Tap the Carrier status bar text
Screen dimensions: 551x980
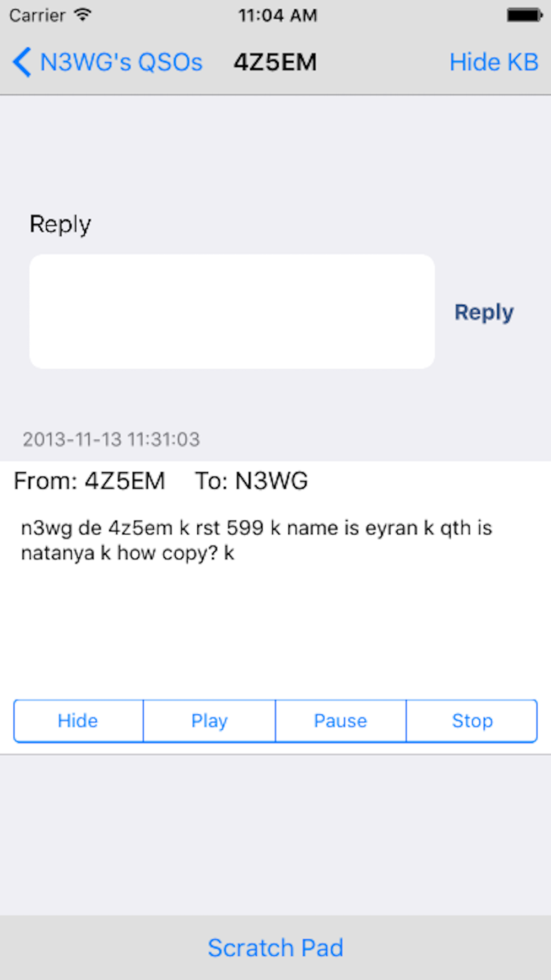(x=37, y=15)
